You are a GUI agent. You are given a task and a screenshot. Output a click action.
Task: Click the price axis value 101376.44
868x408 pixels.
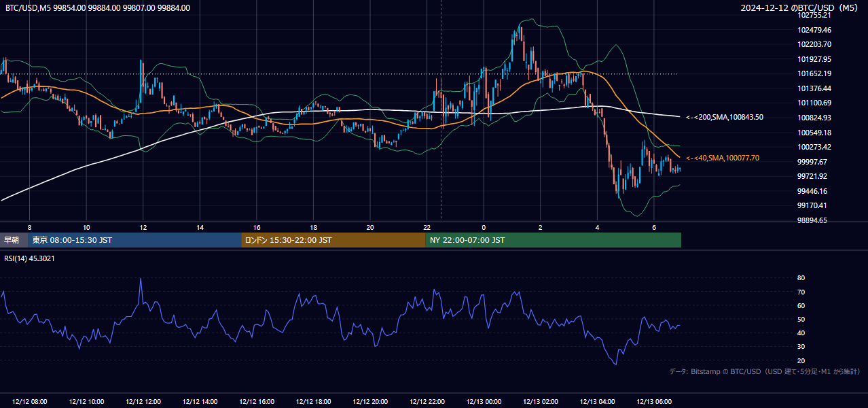click(x=814, y=88)
